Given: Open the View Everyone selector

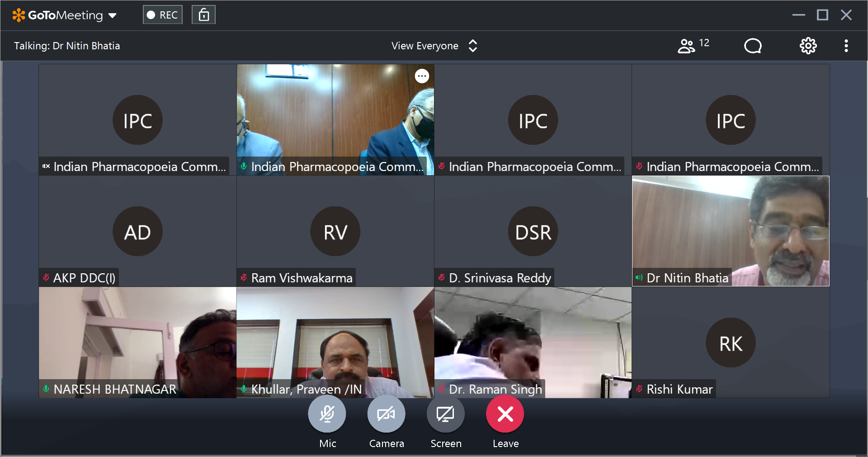Looking at the screenshot, I should pyautogui.click(x=425, y=46).
